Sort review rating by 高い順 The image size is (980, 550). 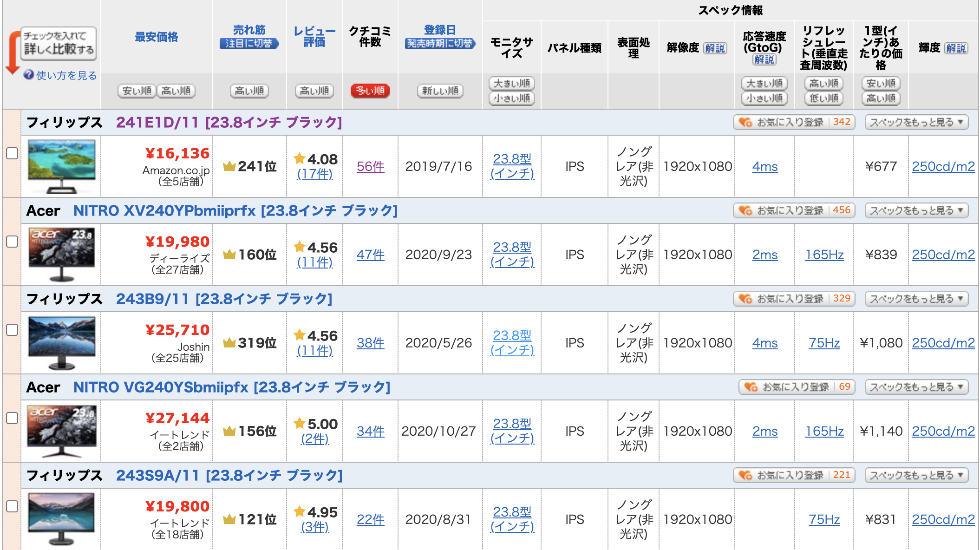[x=314, y=91]
